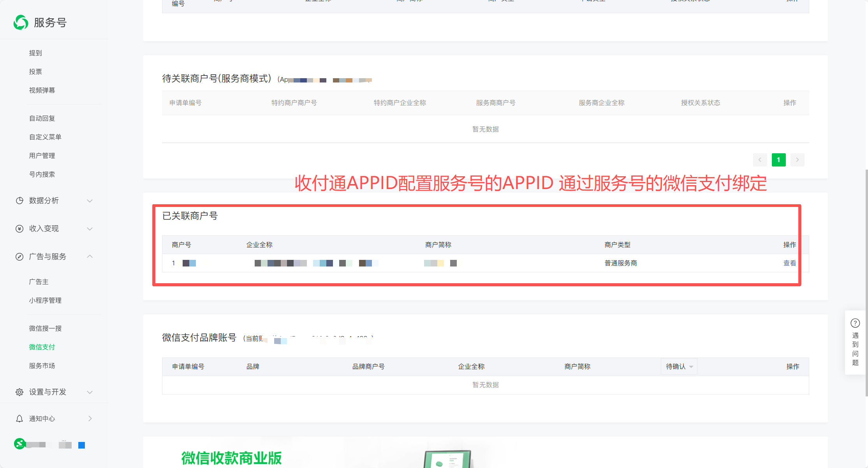
Task: Click 查看 link for linked merchant
Action: (789, 263)
